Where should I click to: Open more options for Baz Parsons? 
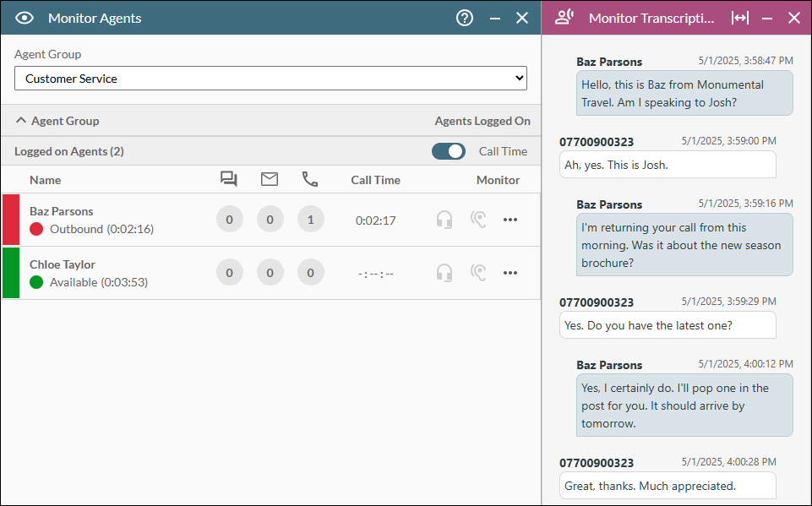coord(510,220)
